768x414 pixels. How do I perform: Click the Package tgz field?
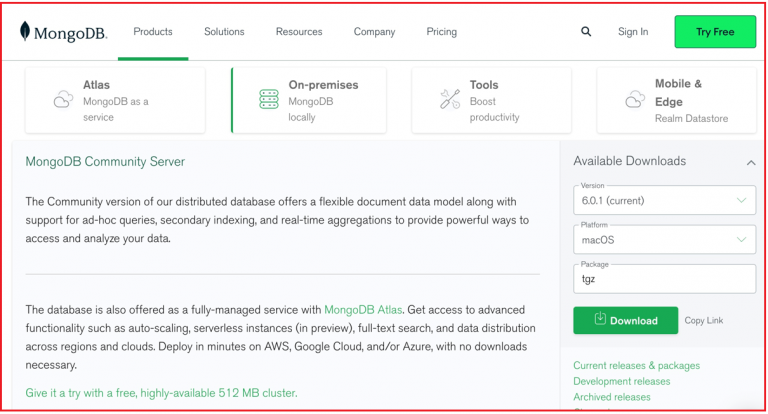click(664, 279)
